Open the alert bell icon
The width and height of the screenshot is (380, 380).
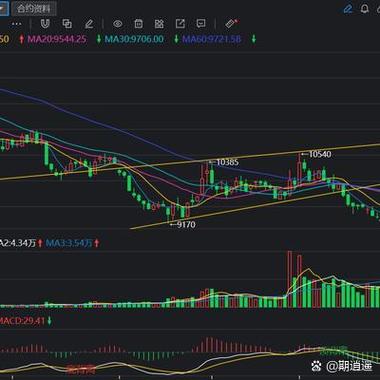click(365, 9)
